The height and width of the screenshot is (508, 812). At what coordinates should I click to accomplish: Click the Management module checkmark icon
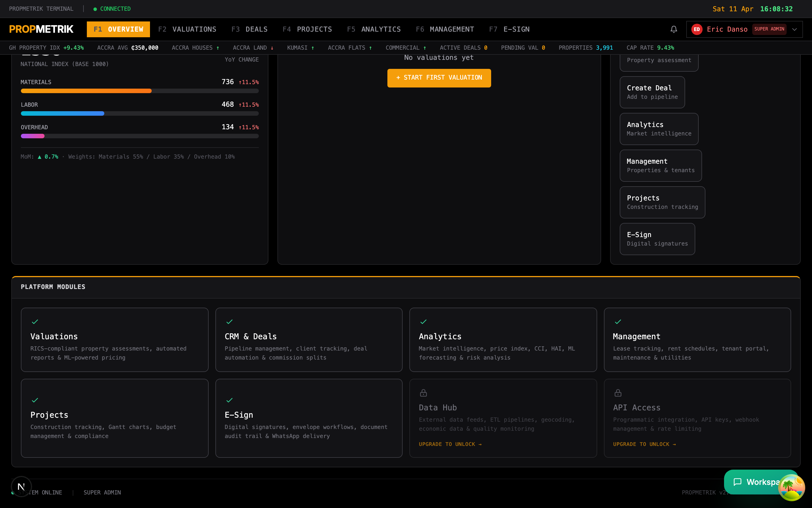[618, 321]
